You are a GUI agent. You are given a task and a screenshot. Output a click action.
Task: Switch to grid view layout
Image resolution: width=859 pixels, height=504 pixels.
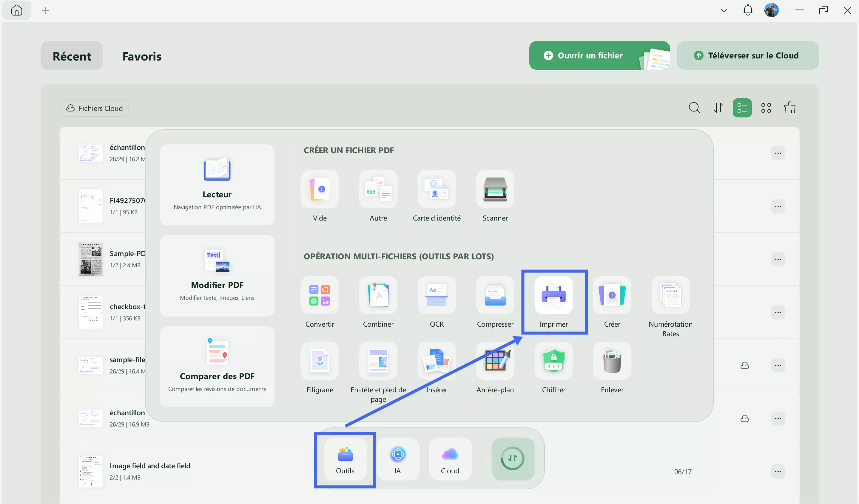tap(766, 108)
